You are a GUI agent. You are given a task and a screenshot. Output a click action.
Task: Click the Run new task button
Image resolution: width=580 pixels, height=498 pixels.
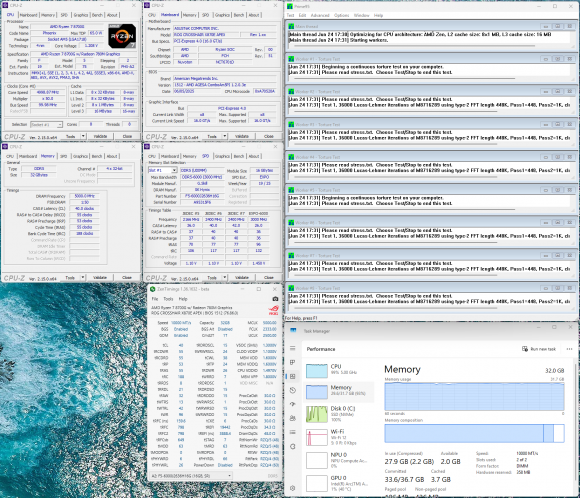[539, 349]
